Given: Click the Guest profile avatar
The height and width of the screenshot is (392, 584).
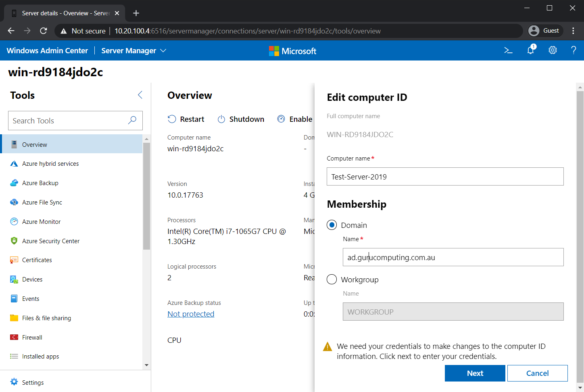Looking at the screenshot, I should (534, 31).
